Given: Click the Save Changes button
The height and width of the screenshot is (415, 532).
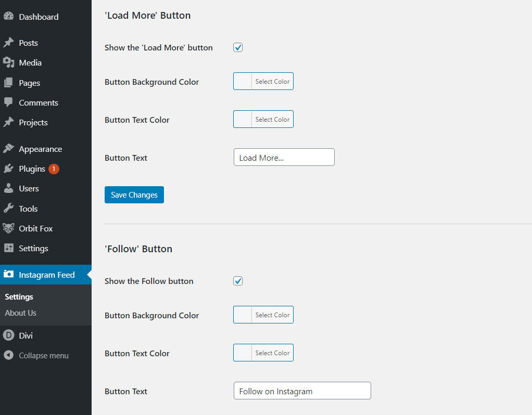Looking at the screenshot, I should pyautogui.click(x=134, y=194).
